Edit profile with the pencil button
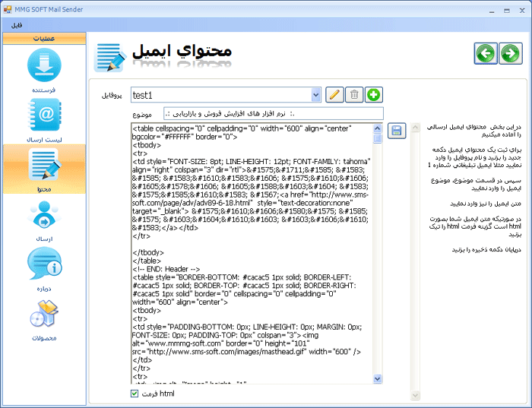This screenshot has height=408, width=532. tap(334, 95)
